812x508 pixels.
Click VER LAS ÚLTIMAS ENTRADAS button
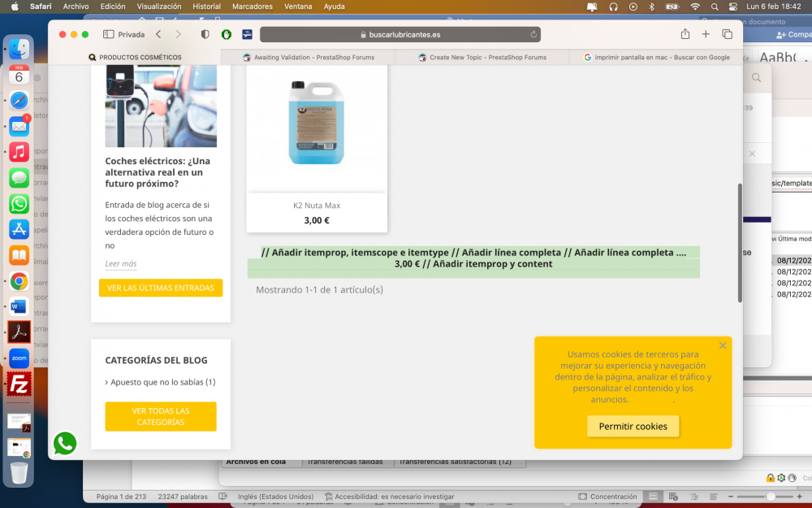point(161,288)
